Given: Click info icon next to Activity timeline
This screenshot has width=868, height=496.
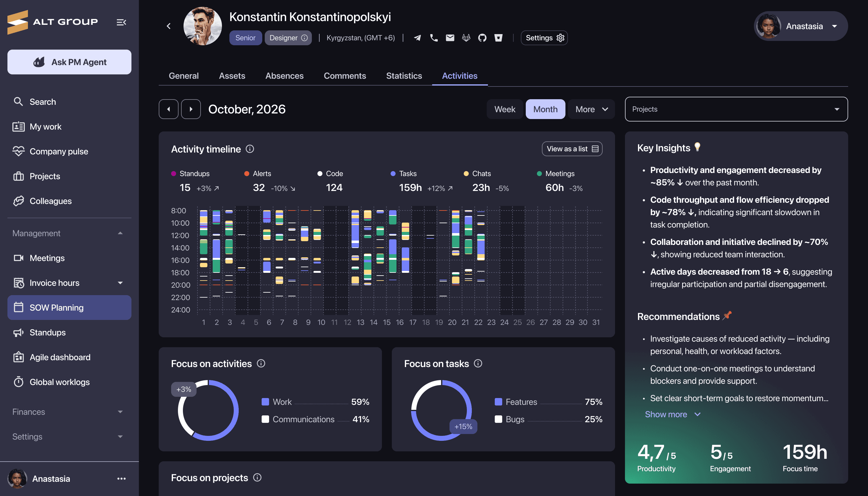Looking at the screenshot, I should coord(250,149).
